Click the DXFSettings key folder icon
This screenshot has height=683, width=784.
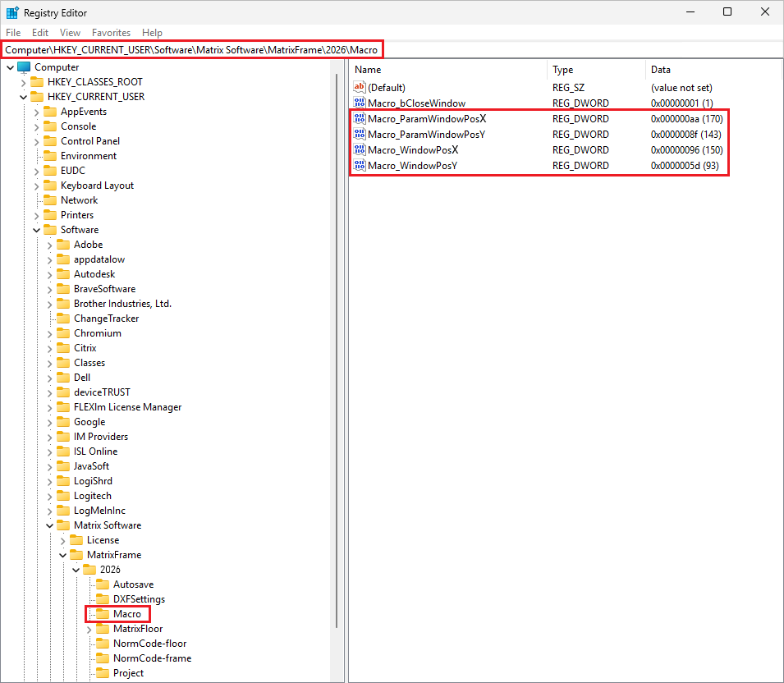(x=103, y=599)
